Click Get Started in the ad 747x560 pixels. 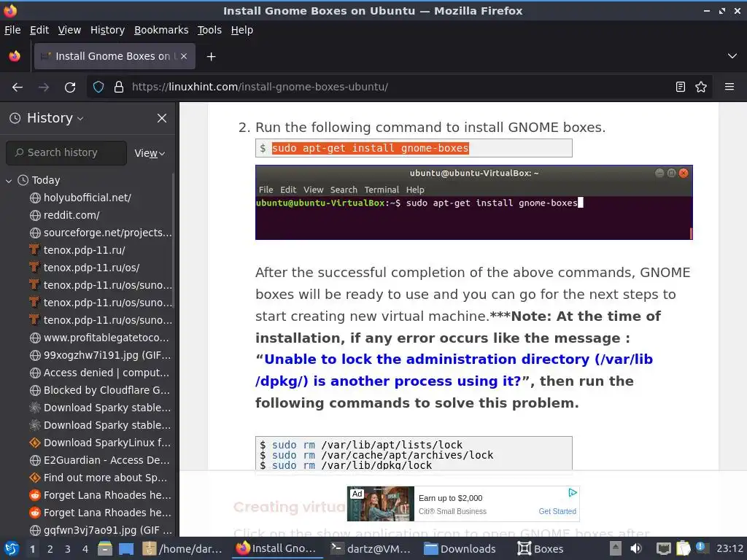click(x=557, y=511)
